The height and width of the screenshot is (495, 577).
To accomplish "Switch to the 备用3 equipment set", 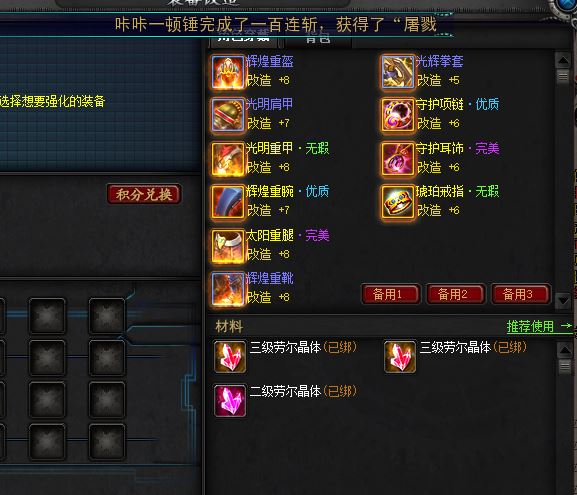I will (521, 294).
